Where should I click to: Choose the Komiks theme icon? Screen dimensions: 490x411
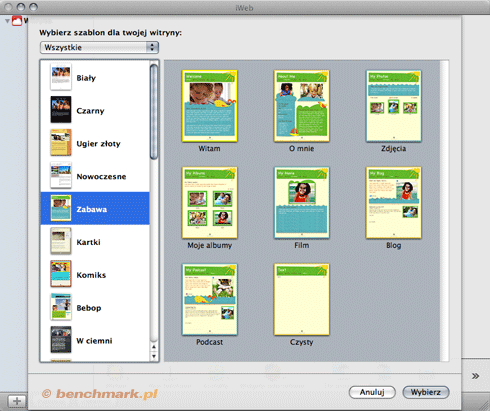(61, 274)
